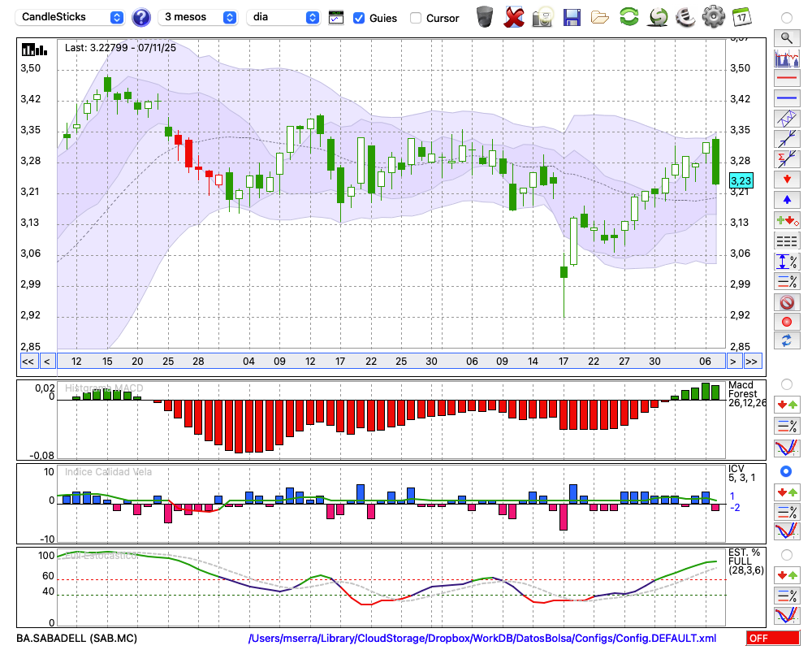Image resolution: width=812 pixels, height=650 pixels.
Task: Enable the Cursor checkbox
Action: pyautogui.click(x=416, y=18)
